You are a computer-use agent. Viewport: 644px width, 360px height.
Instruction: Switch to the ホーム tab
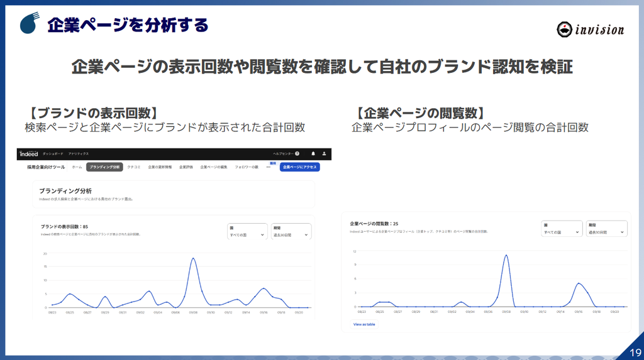point(77,167)
